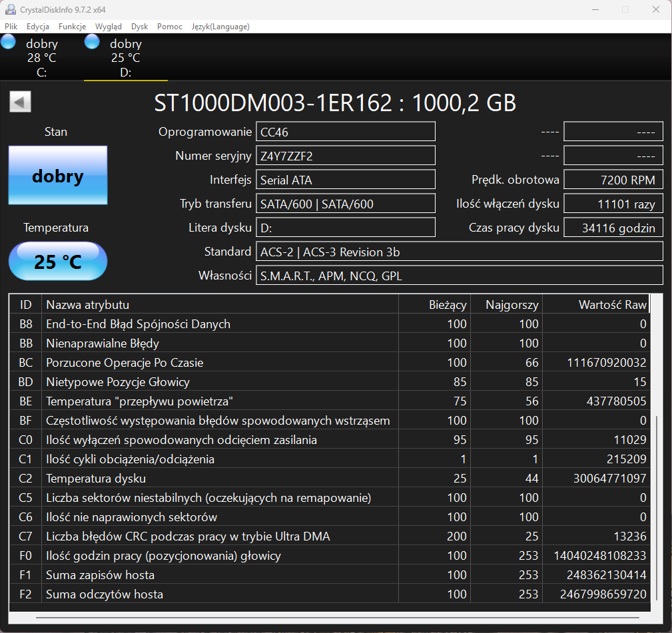Open the Edycja menu

click(38, 27)
